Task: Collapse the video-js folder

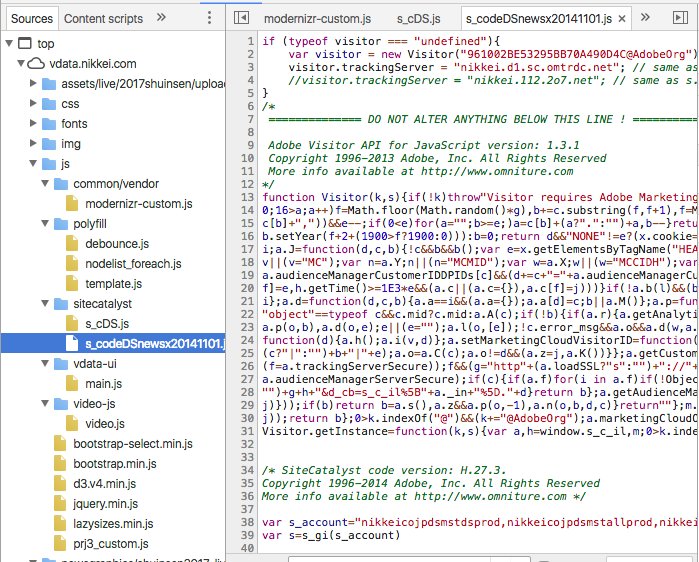Action: [x=45, y=404]
